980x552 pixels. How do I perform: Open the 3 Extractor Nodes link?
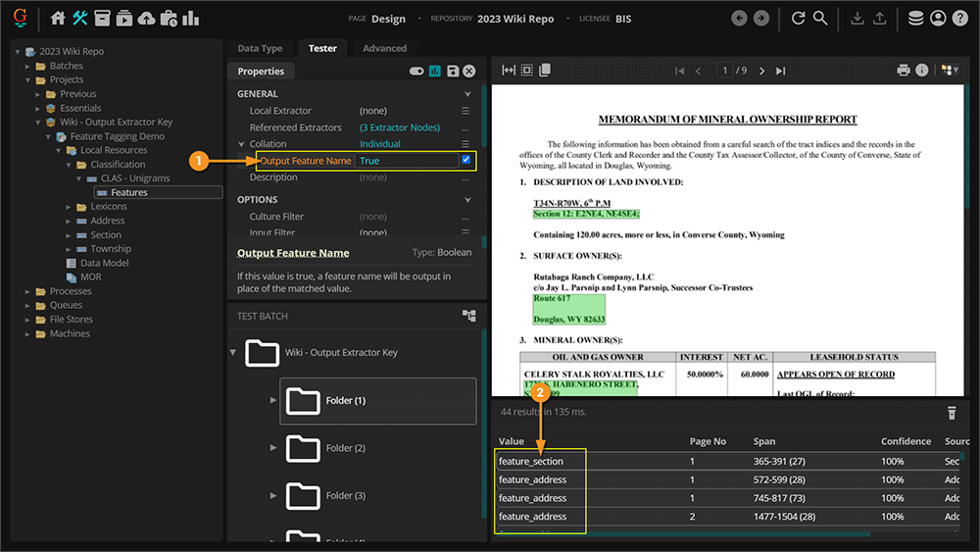(x=399, y=127)
